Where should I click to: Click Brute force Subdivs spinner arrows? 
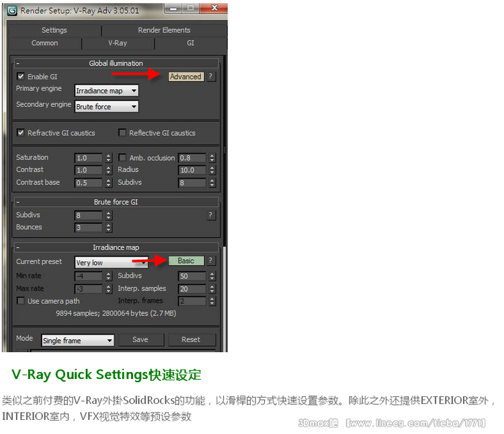[108, 215]
